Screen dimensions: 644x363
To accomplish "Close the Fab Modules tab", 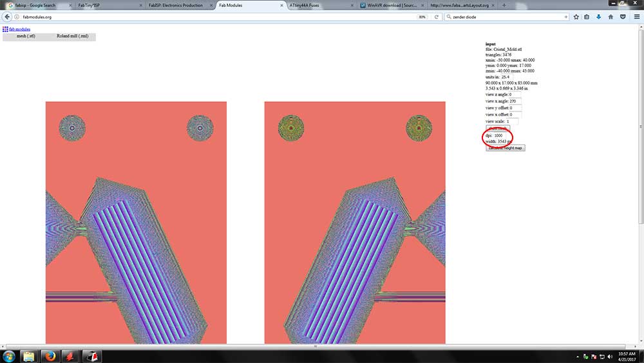I will point(281,5).
